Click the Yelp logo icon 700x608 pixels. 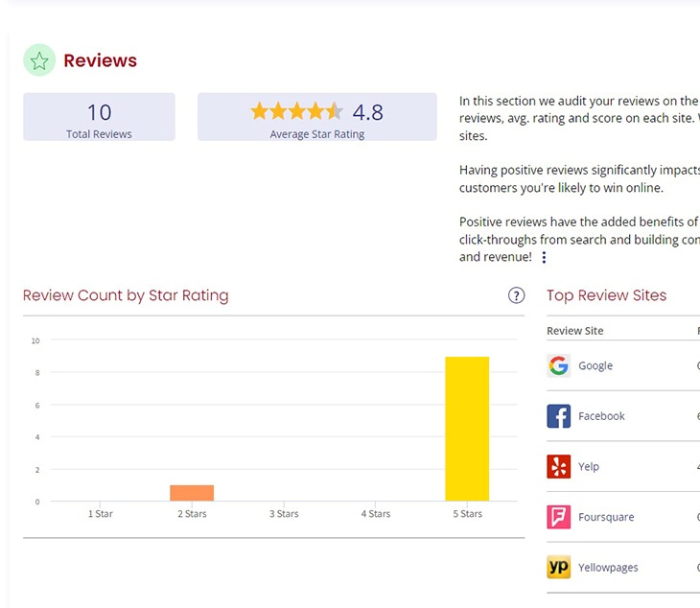tap(558, 467)
